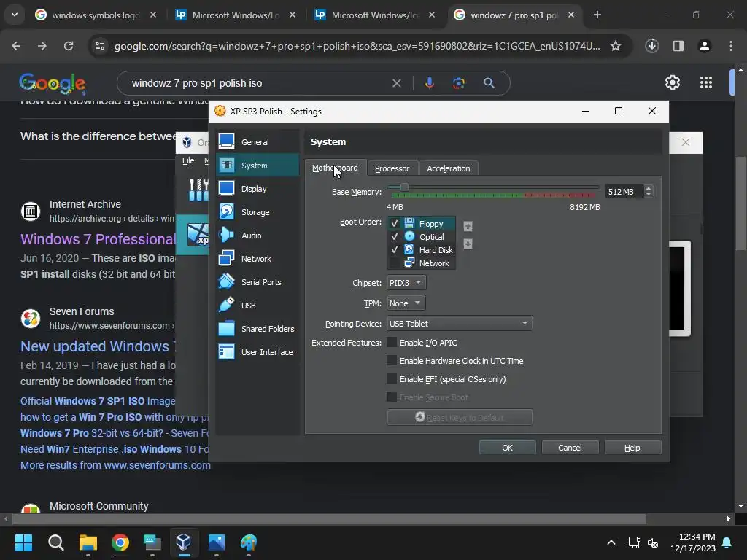The height and width of the screenshot is (560, 747).
Task: Open Windows 7 Professional archive result
Action: [x=98, y=239]
